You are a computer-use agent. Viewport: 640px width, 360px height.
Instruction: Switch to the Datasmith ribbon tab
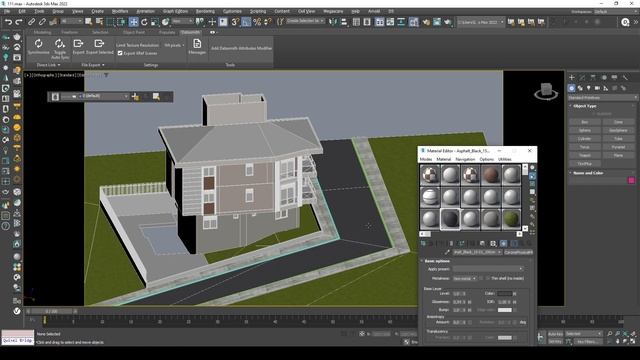(x=190, y=32)
